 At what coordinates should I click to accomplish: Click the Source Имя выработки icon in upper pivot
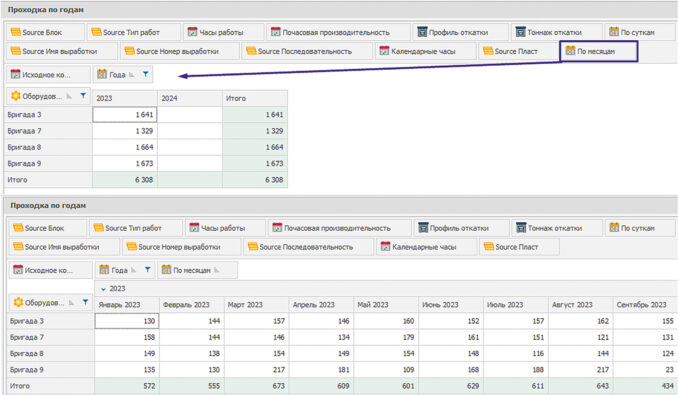coord(16,51)
